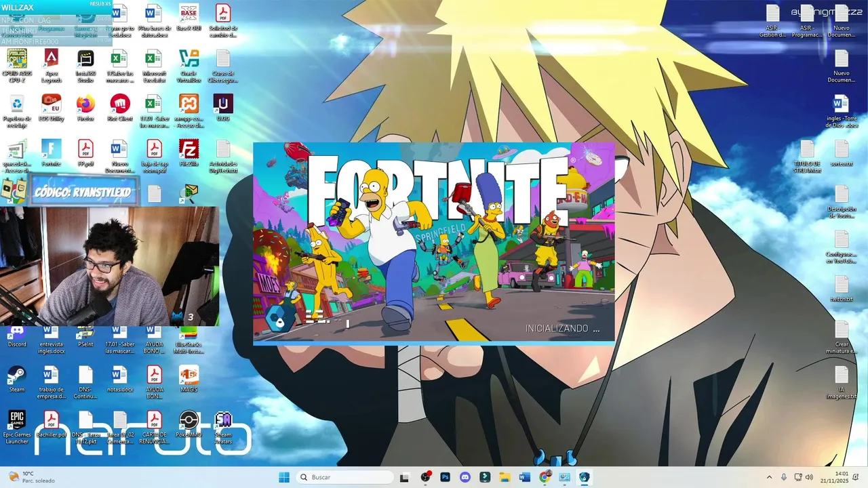Open the Firefox desktop shortcut

coord(85,108)
